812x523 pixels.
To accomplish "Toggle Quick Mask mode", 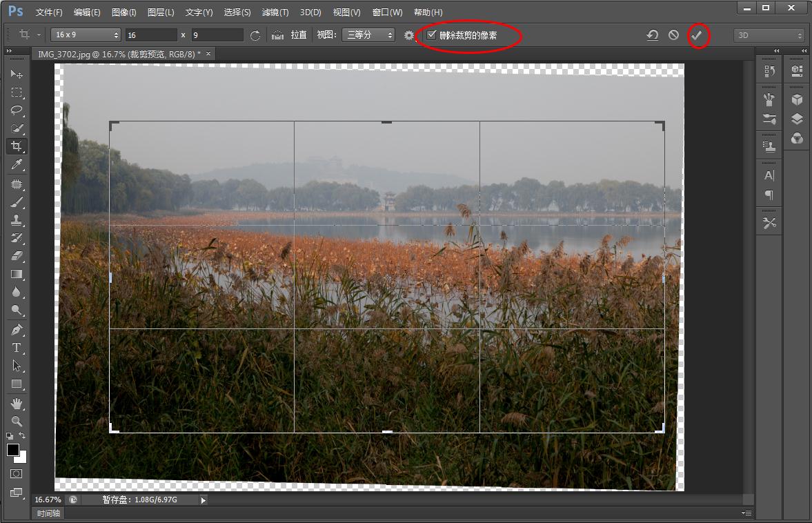I will coord(17,474).
